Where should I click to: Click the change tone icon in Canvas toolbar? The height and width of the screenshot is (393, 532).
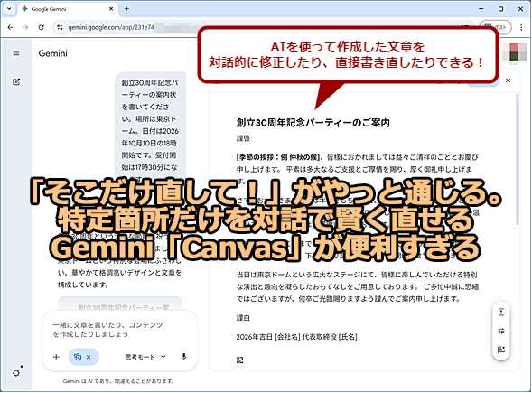(501, 331)
